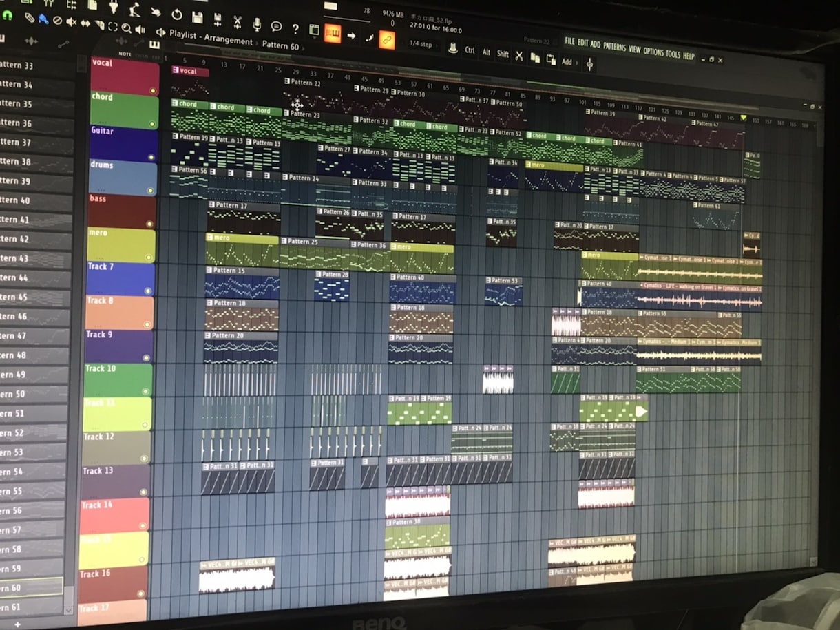Click the Arrangement breadcrumb selector
This screenshot has width=840, height=630.
click(229, 40)
